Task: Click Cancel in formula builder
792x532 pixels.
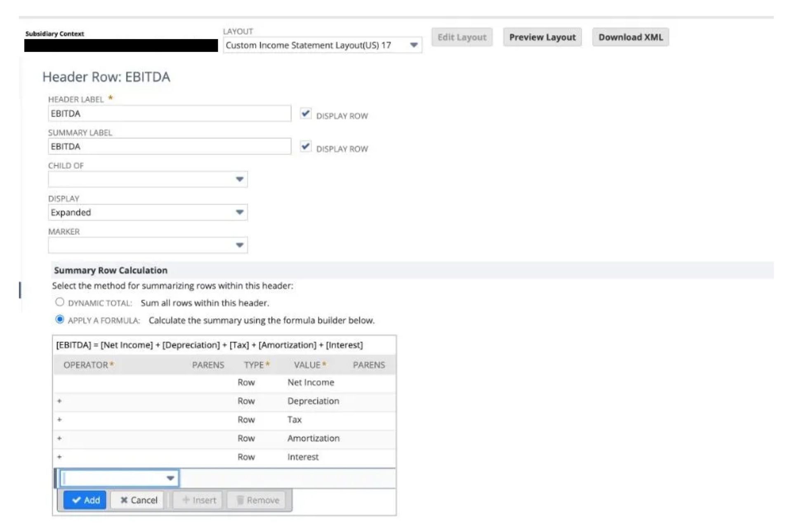Action: pos(127,499)
